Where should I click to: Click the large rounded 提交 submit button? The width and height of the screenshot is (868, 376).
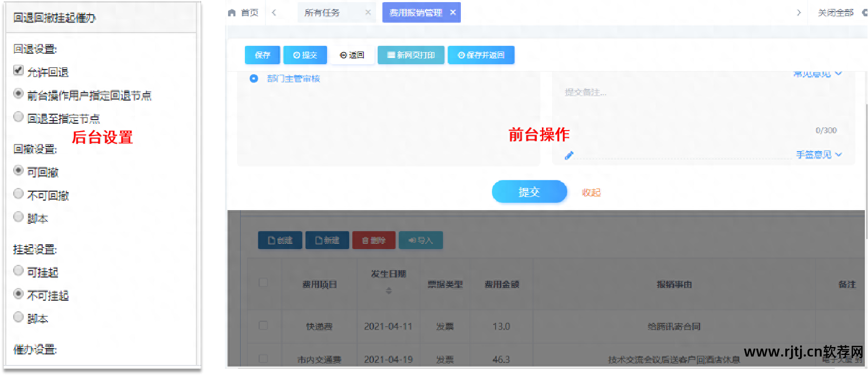tap(529, 192)
